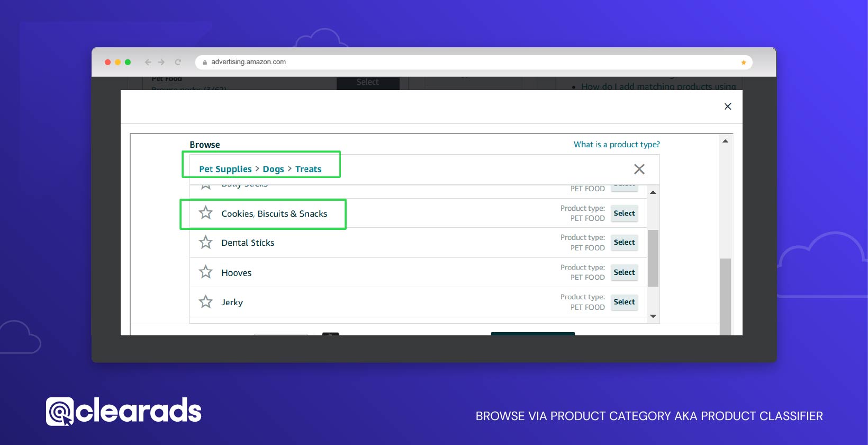Click the advertising.amazon.com address bar
The height and width of the screenshot is (445, 868).
474,63
